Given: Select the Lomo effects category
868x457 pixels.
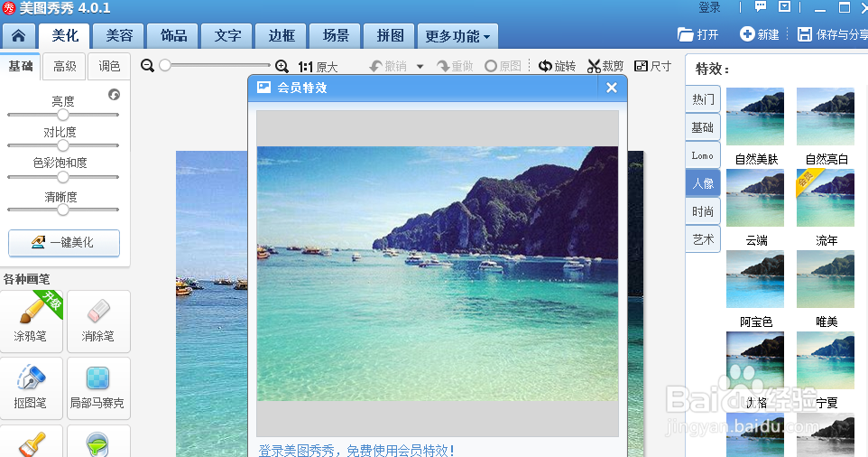Looking at the screenshot, I should pyautogui.click(x=703, y=155).
